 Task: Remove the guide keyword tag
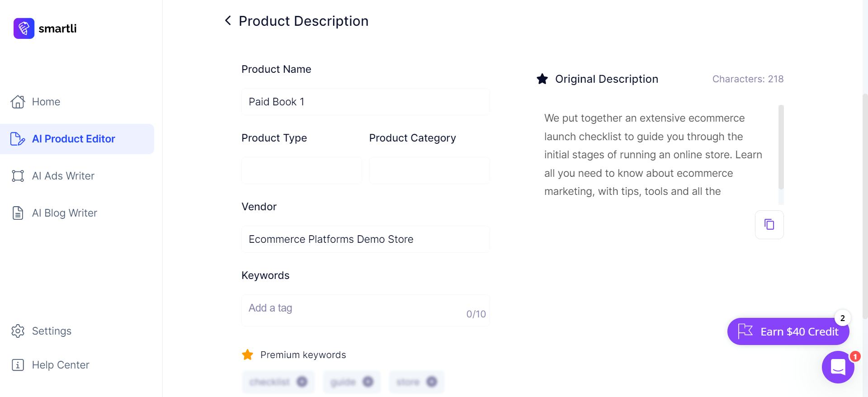tap(367, 382)
